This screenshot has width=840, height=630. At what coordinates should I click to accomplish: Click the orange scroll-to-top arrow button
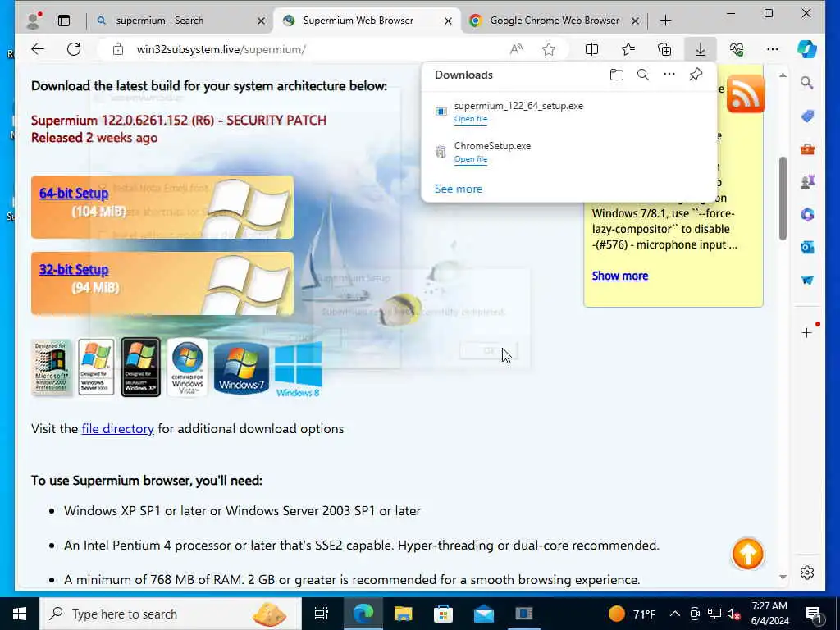(747, 554)
